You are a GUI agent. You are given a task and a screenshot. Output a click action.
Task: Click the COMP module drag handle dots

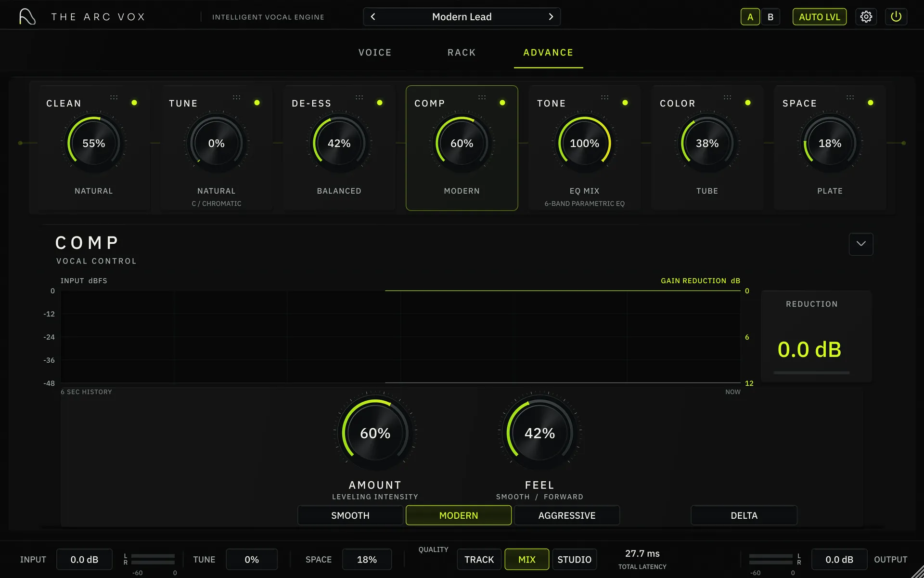(x=482, y=97)
